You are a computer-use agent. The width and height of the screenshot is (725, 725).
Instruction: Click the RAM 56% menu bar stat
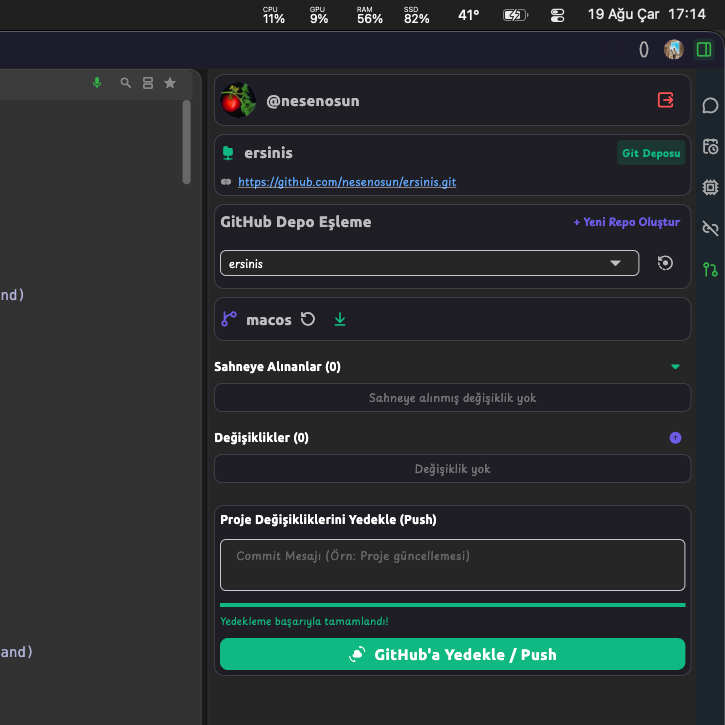[369, 15]
